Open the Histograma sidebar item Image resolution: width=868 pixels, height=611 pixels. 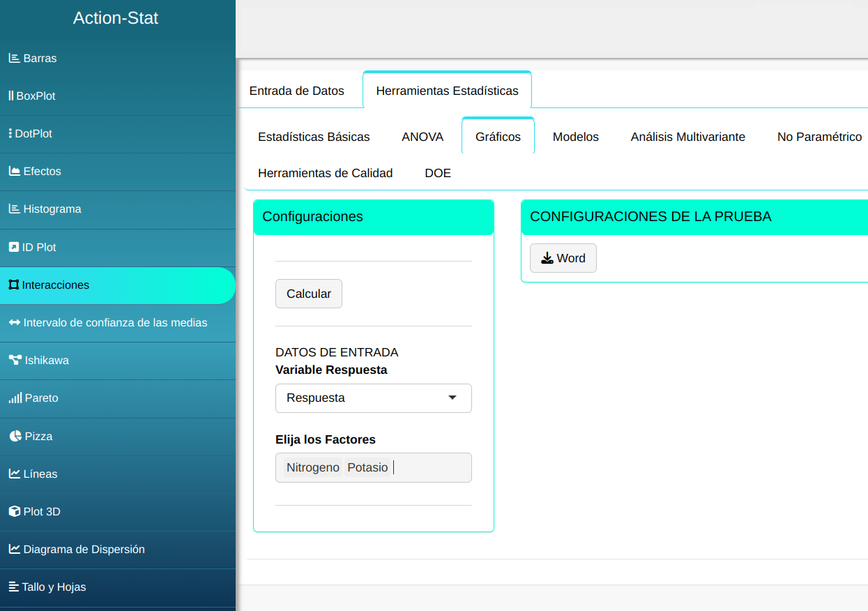click(45, 209)
